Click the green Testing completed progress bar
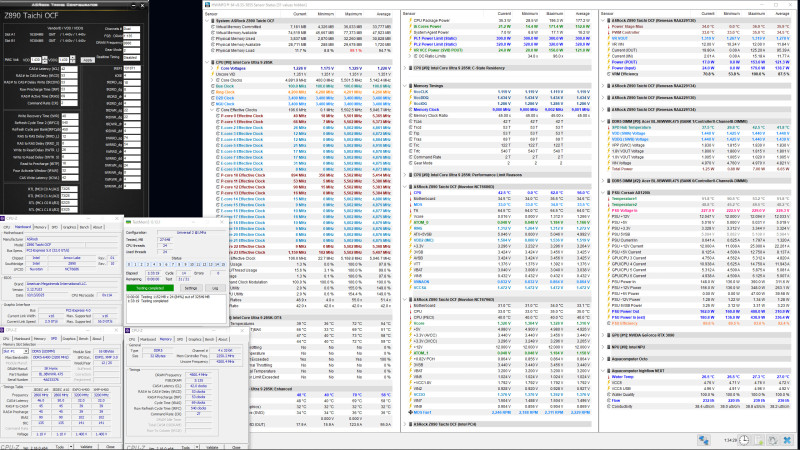 point(150,288)
